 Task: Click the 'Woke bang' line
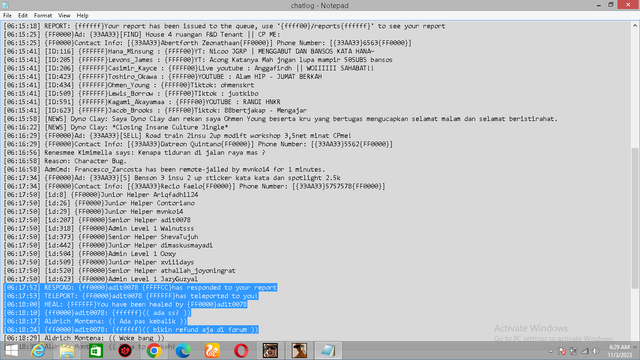click(x=84, y=338)
